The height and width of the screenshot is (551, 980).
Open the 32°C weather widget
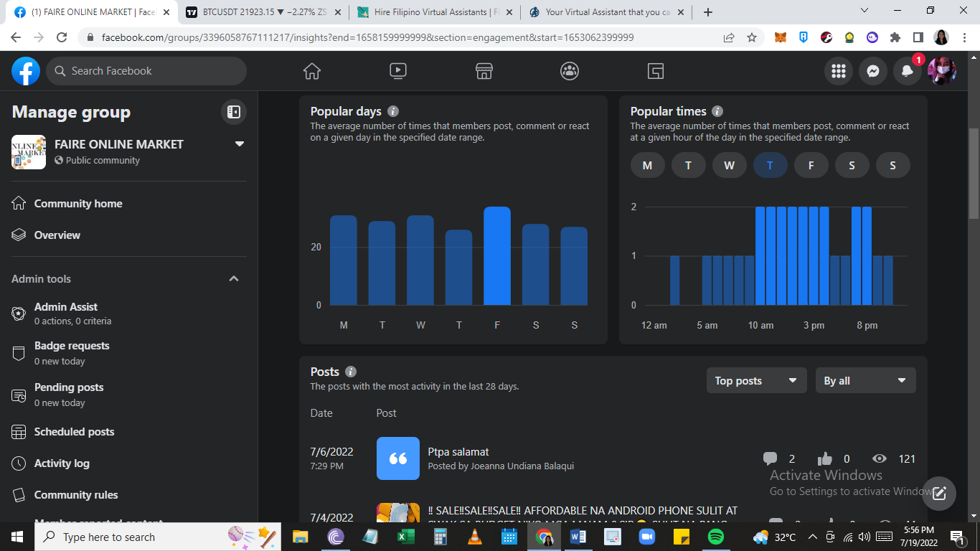[776, 537]
